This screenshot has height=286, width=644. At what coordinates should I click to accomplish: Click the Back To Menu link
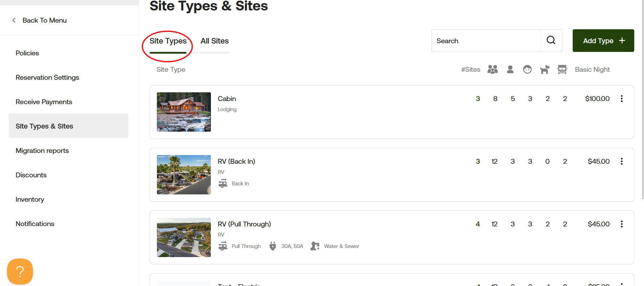45,20
